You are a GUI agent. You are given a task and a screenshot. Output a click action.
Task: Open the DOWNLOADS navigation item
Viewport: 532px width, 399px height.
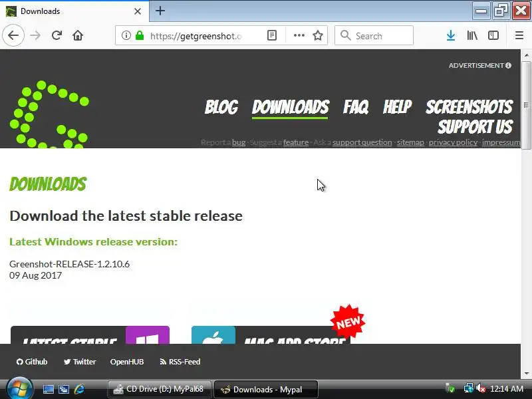[290, 107]
